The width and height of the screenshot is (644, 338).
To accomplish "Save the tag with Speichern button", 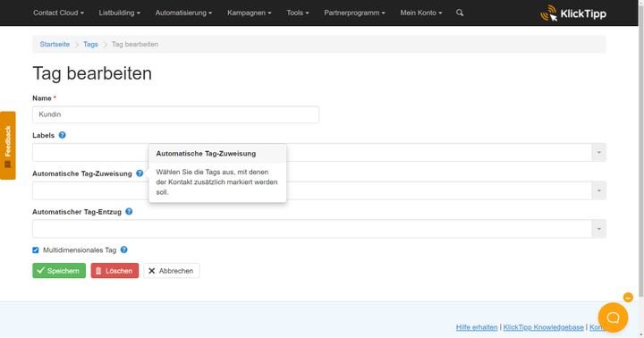I will [x=59, y=271].
